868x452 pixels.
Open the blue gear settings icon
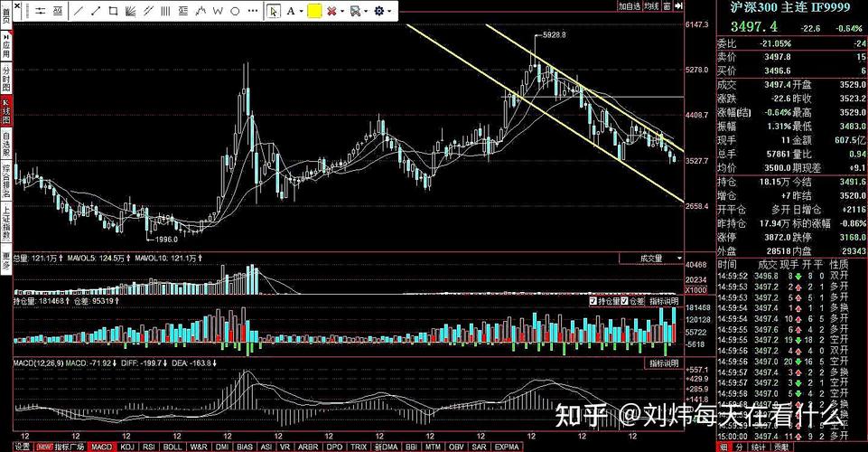pos(379,11)
